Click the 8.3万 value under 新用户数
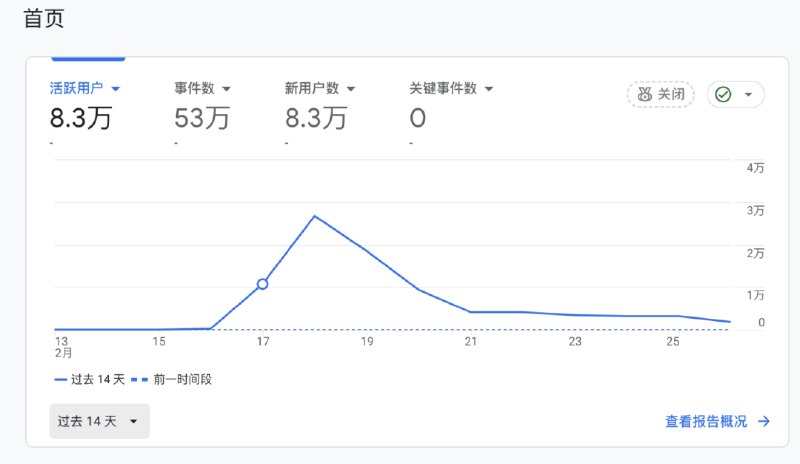Image resolution: width=800 pixels, height=464 pixels. tap(316, 118)
